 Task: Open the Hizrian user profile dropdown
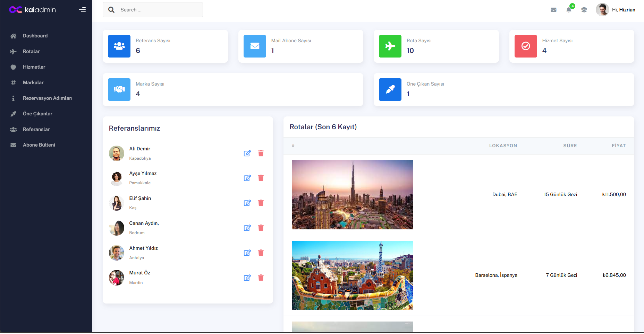click(x=616, y=10)
